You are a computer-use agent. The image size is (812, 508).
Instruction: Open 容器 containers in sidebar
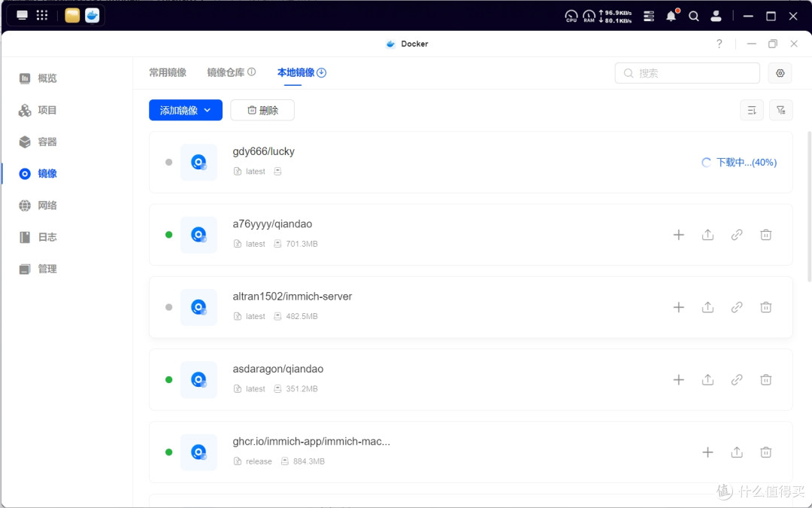[x=38, y=141]
